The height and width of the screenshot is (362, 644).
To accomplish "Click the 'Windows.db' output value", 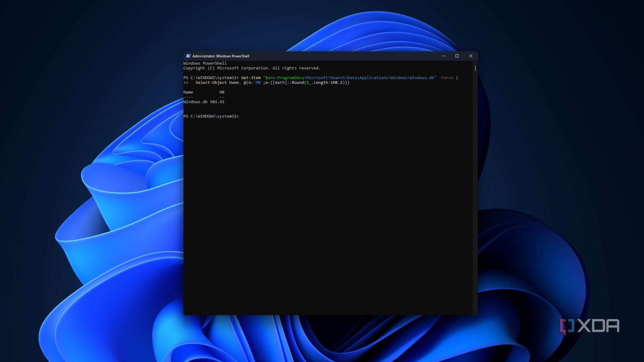I will click(x=196, y=102).
